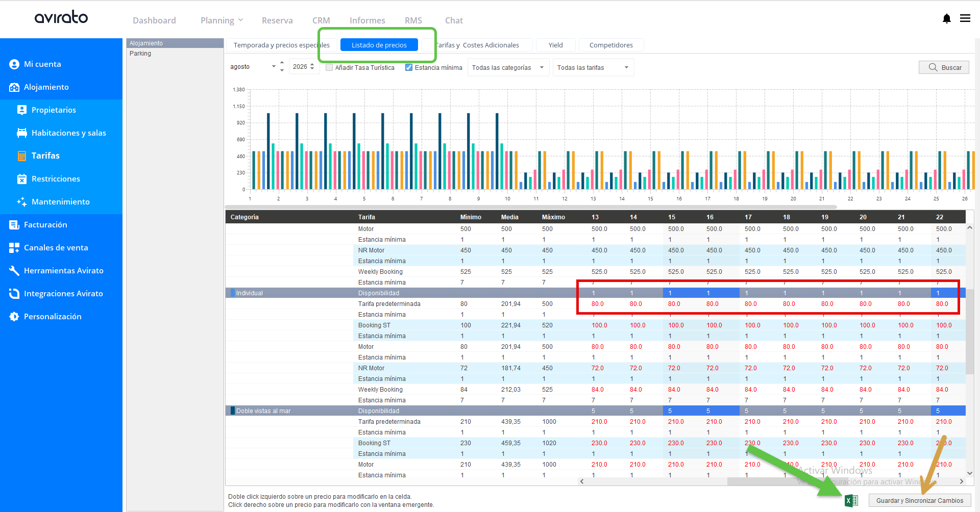Click the Media column header

click(509, 217)
